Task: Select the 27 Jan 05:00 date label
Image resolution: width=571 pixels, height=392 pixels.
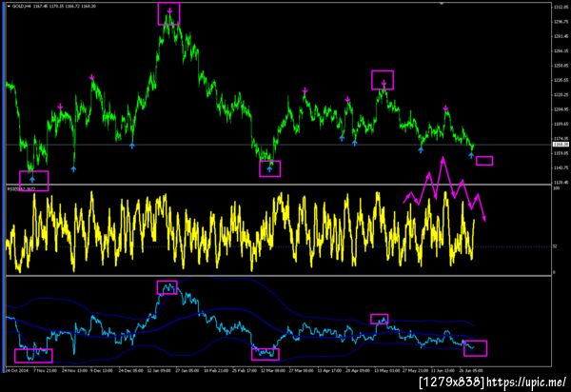Action: [187, 370]
